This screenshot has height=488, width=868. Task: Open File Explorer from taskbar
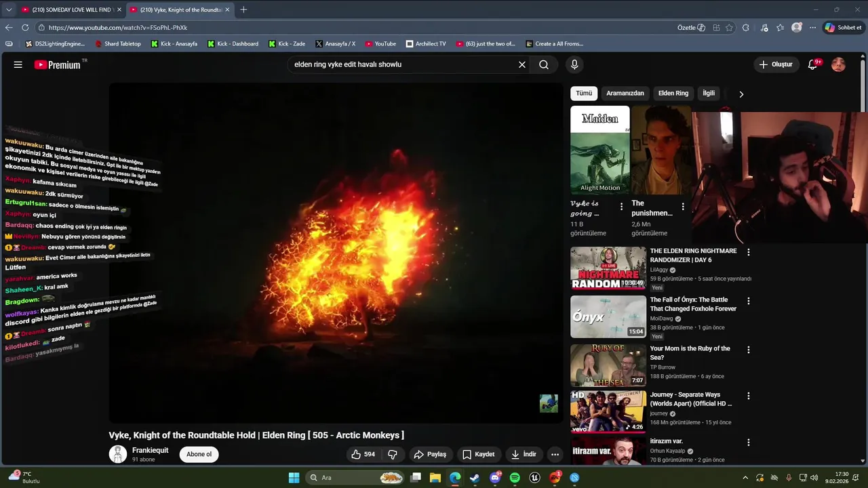tap(435, 478)
